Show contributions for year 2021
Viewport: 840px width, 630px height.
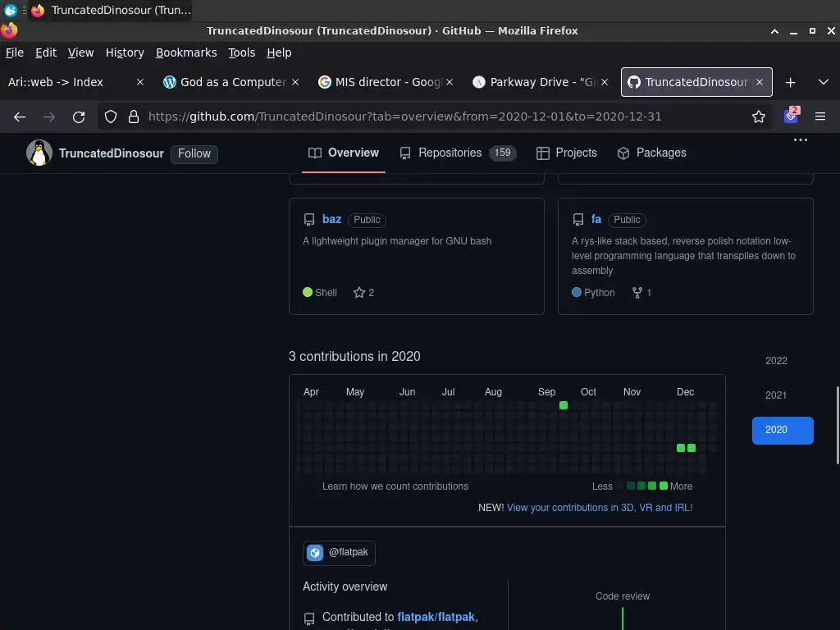click(776, 395)
